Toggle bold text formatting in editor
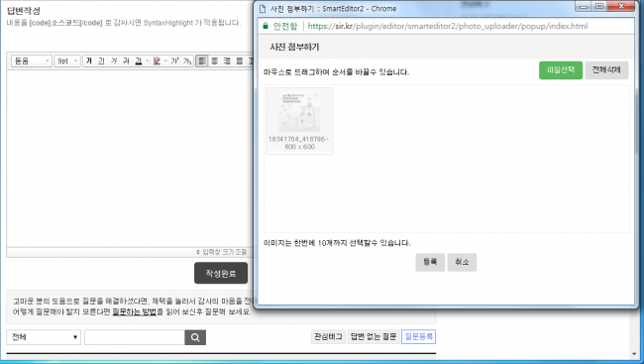The image size is (644, 364). tap(89, 61)
